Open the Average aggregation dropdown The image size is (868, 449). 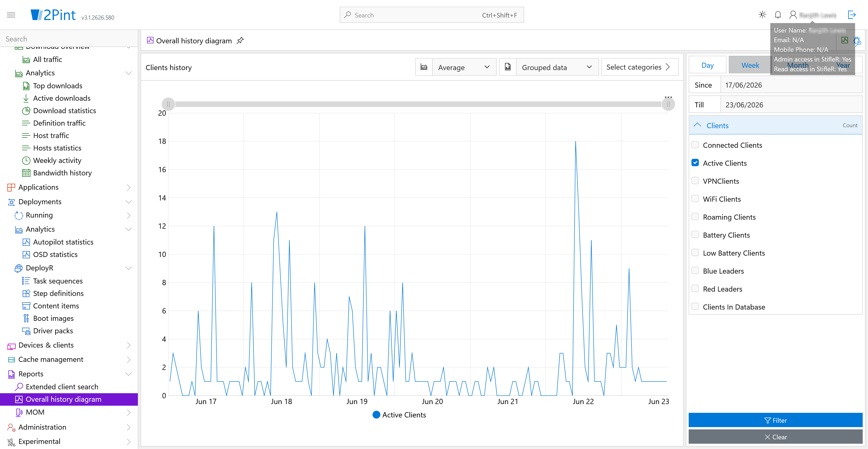pos(464,67)
